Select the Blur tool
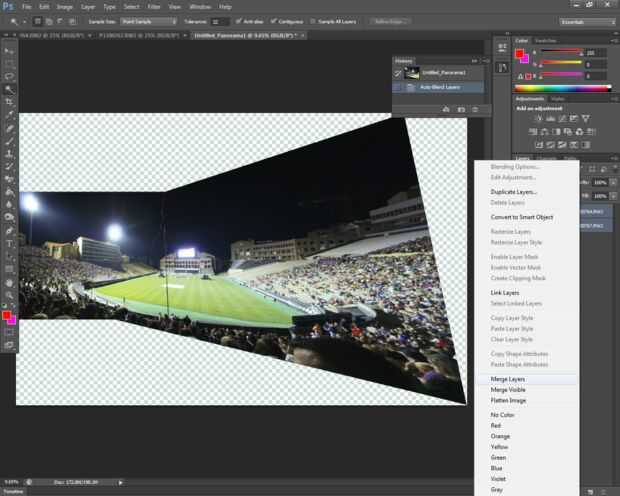The height and width of the screenshot is (496, 620). click(9, 204)
